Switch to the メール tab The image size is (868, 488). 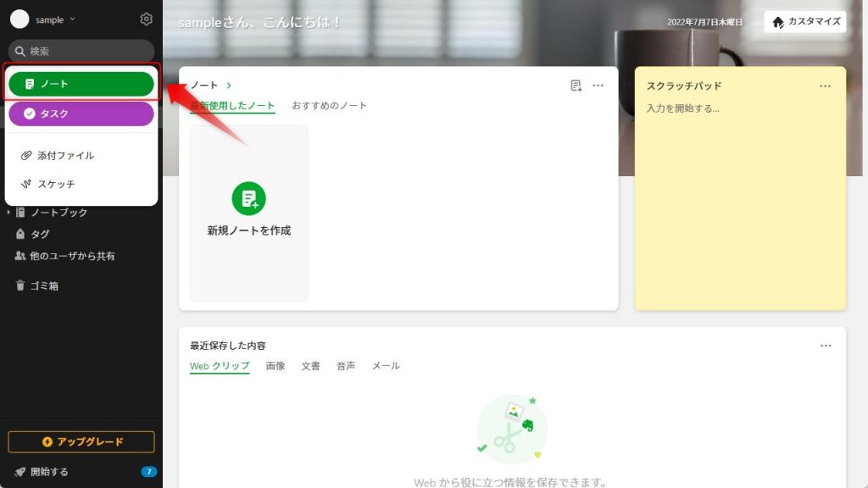386,366
